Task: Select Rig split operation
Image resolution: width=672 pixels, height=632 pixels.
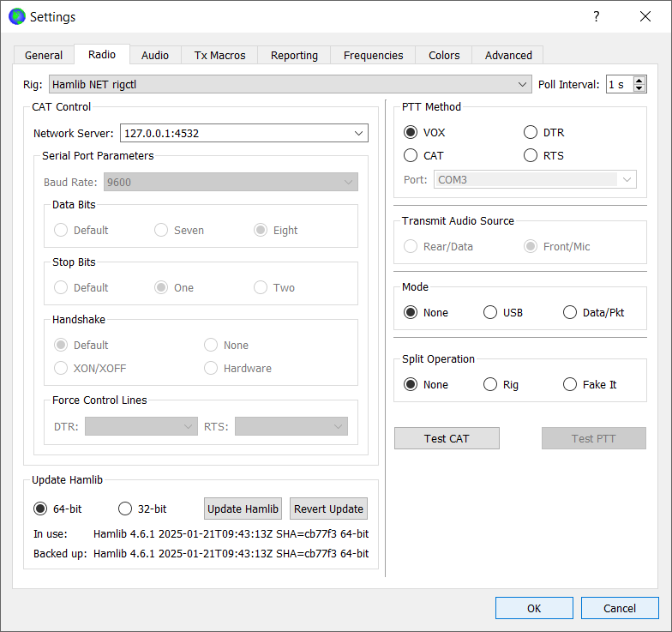Action: [490, 384]
